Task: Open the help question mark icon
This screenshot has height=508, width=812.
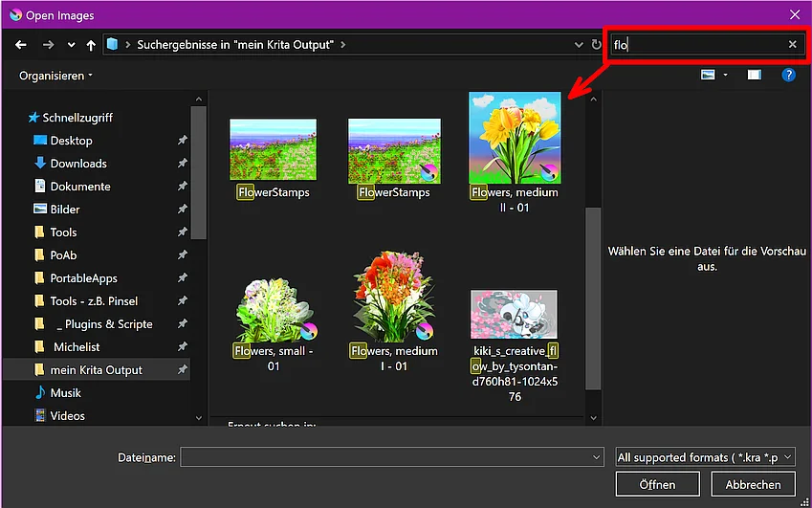Action: [x=788, y=75]
